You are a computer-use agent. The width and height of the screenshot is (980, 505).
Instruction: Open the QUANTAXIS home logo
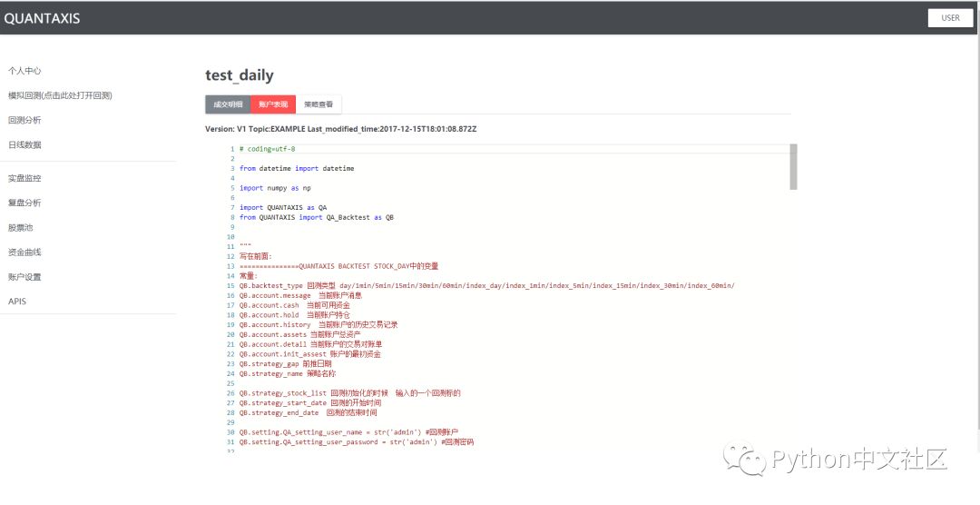42,18
